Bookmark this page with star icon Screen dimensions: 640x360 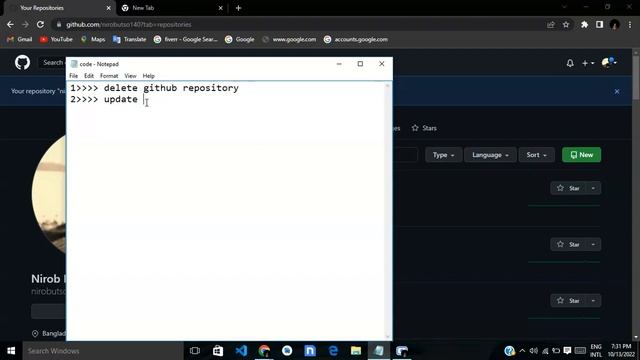tap(566, 24)
